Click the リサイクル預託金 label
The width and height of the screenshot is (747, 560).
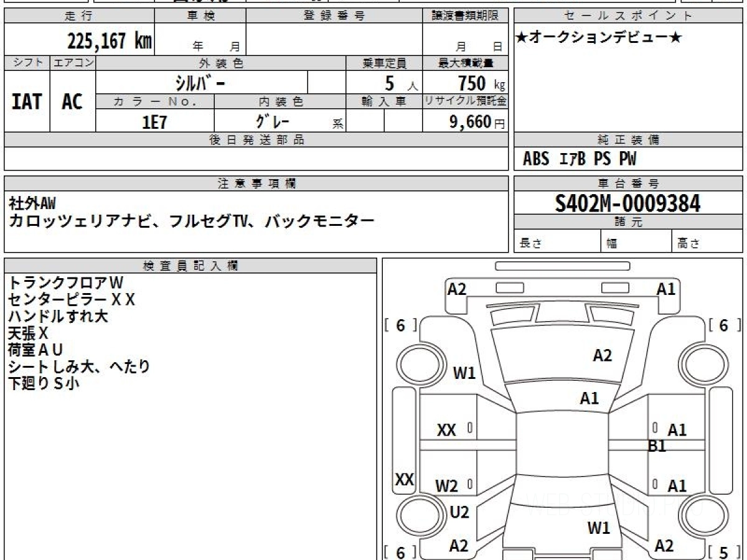(x=465, y=101)
